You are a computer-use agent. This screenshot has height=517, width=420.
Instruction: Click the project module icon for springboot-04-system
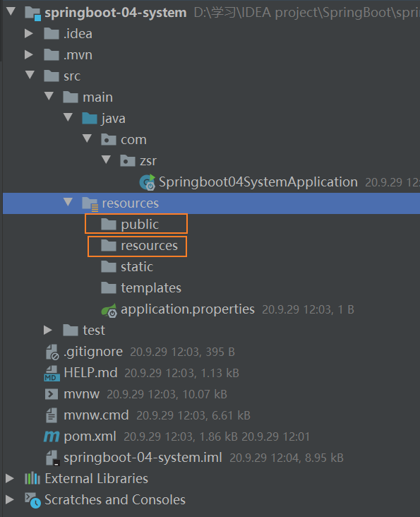pos(33,13)
